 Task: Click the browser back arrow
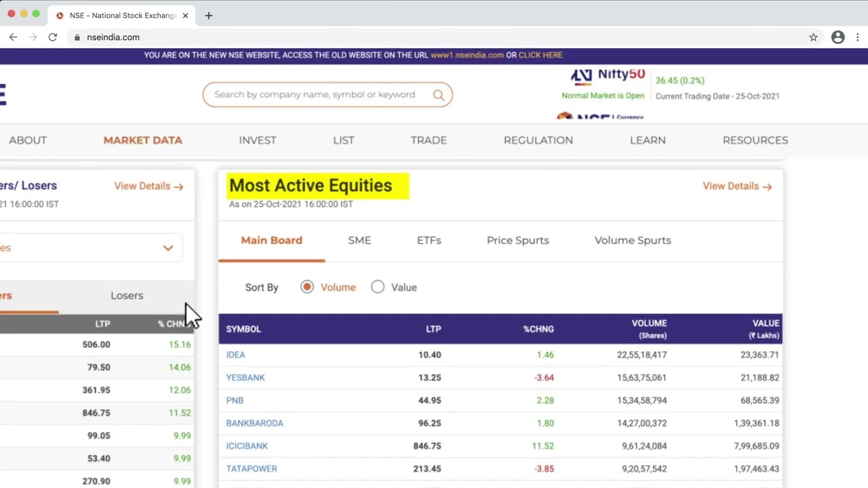13,37
